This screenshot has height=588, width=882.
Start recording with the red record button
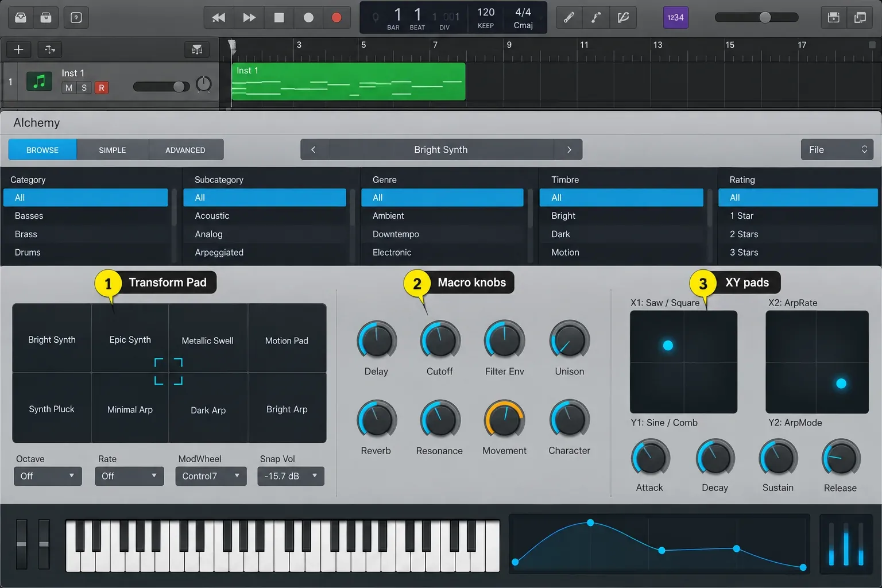(x=337, y=18)
